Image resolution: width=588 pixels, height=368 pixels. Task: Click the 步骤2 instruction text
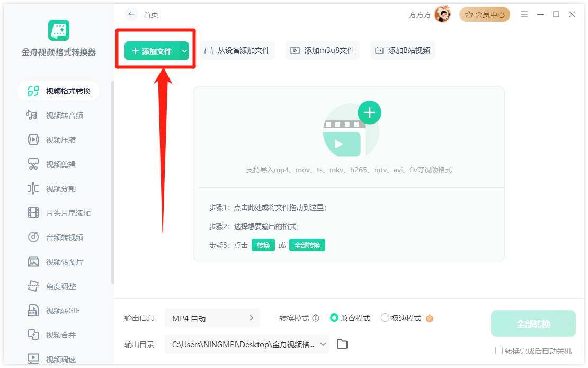254,226
